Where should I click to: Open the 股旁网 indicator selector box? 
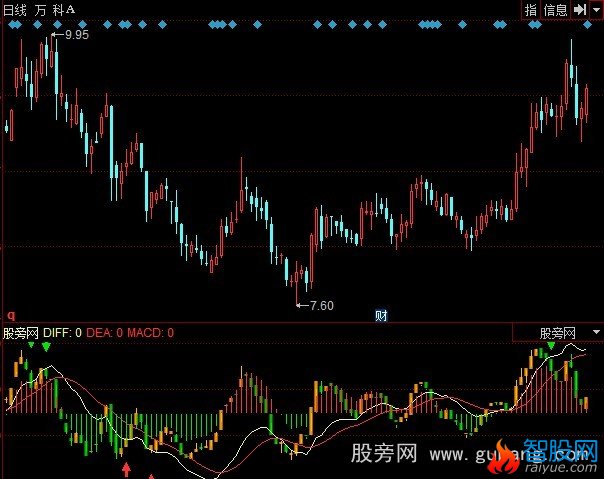(557, 333)
